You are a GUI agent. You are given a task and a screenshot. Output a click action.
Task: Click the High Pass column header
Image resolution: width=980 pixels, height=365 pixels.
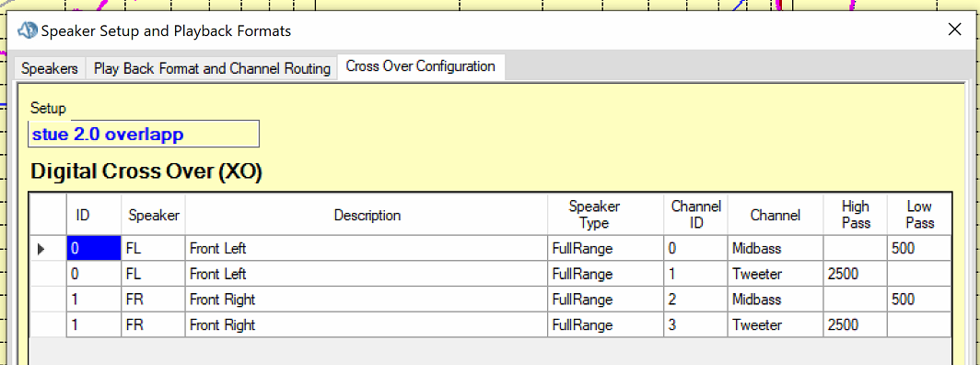coord(855,215)
